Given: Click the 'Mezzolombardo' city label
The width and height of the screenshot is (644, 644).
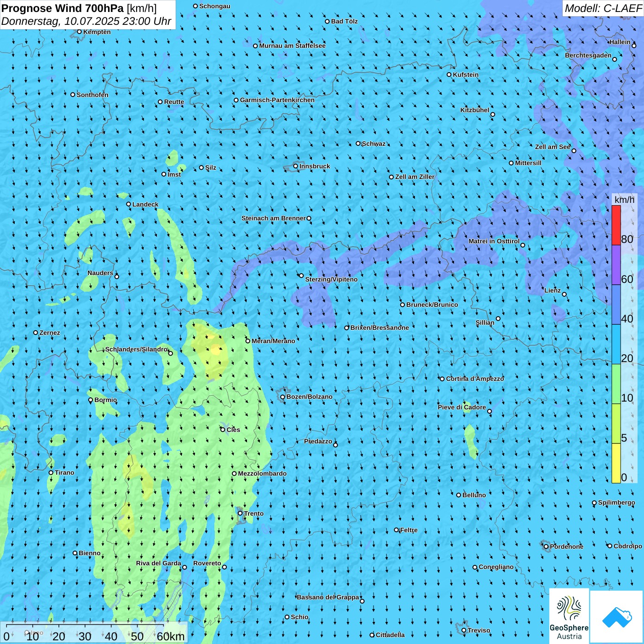Looking at the screenshot, I should click(x=262, y=473).
